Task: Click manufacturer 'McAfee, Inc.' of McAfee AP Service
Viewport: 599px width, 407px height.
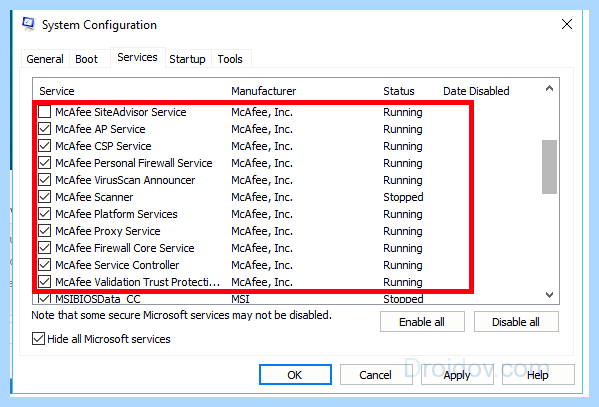Action: [262, 129]
